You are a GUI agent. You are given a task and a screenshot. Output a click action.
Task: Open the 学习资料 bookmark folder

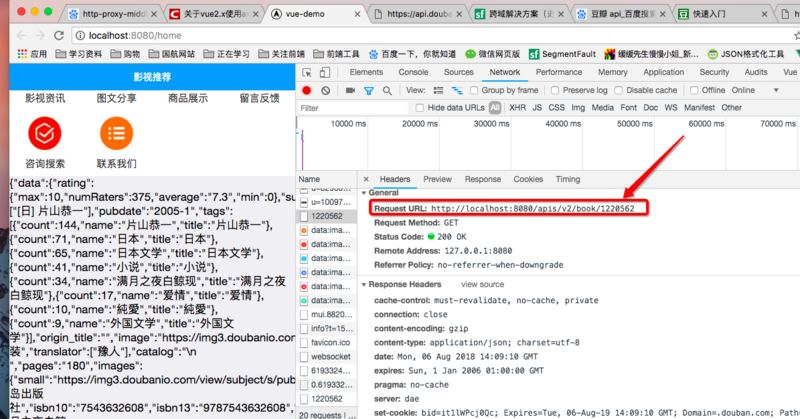(79, 54)
